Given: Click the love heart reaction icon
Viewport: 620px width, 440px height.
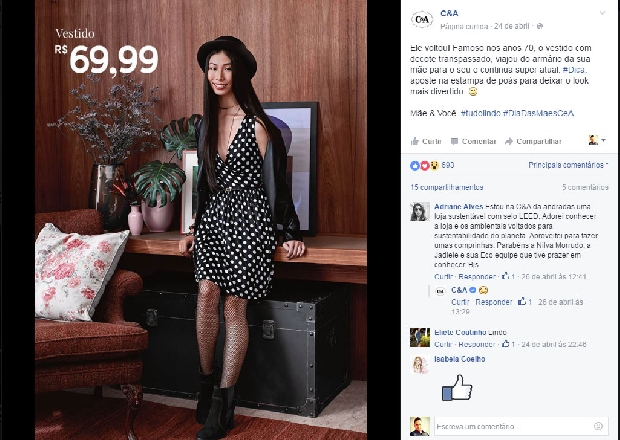Looking at the screenshot, I should click(424, 166).
